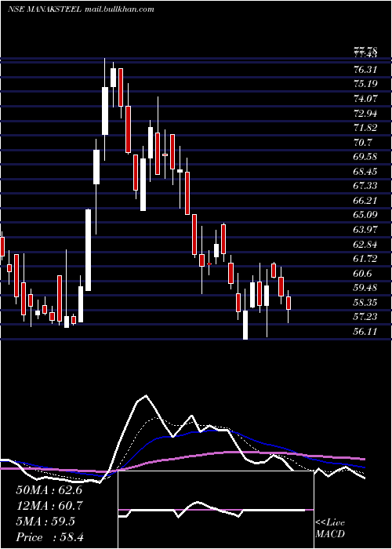Click the 59.48 price axis label
392x549 pixels.
(x=365, y=288)
